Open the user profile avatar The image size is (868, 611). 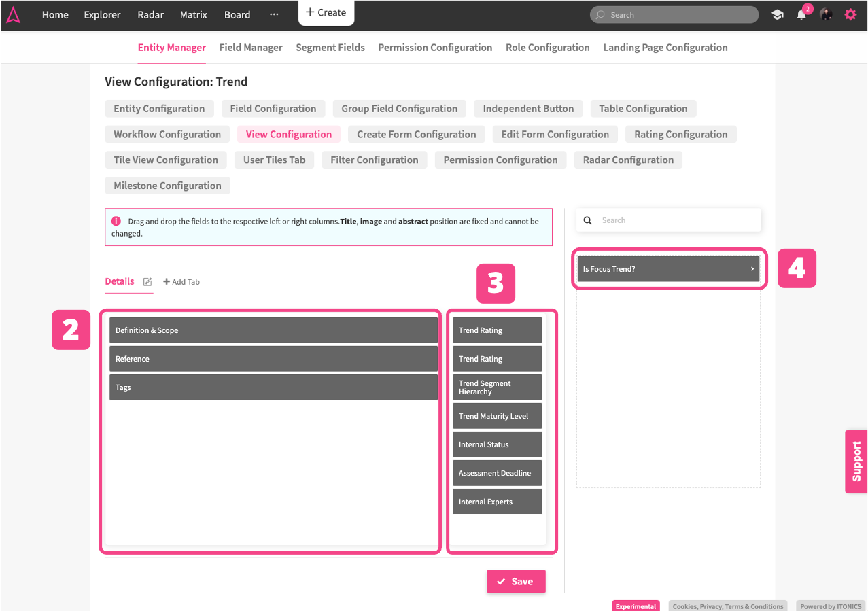pos(826,15)
